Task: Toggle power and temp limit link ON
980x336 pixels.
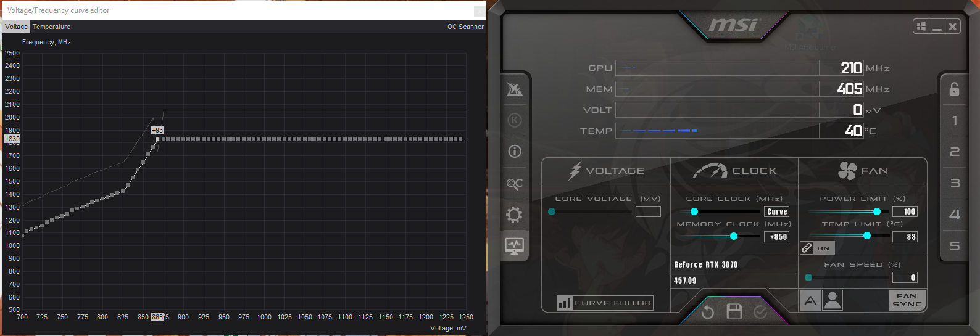Action: coord(817,248)
